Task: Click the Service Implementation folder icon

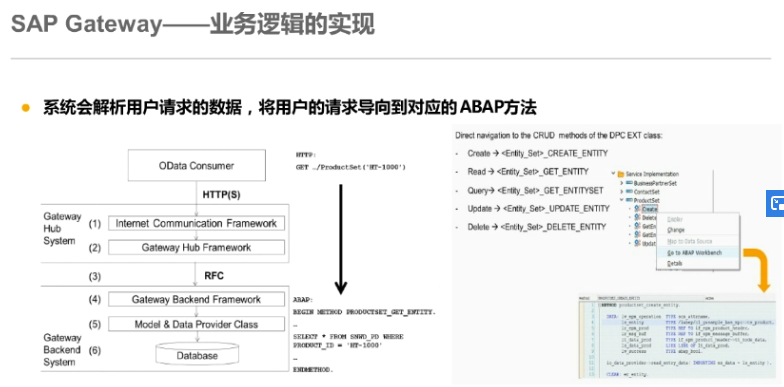Action: pyautogui.click(x=620, y=174)
